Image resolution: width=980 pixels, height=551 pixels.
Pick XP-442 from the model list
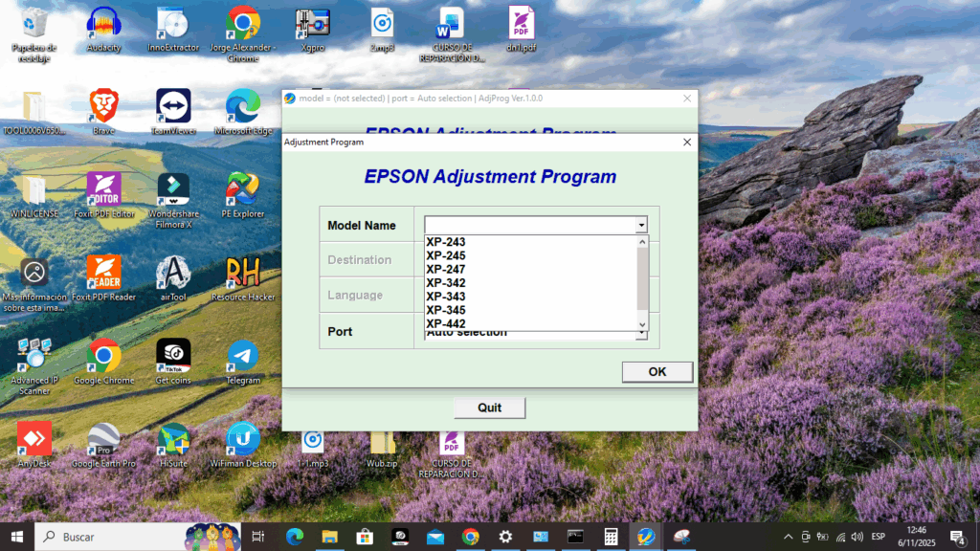click(446, 323)
